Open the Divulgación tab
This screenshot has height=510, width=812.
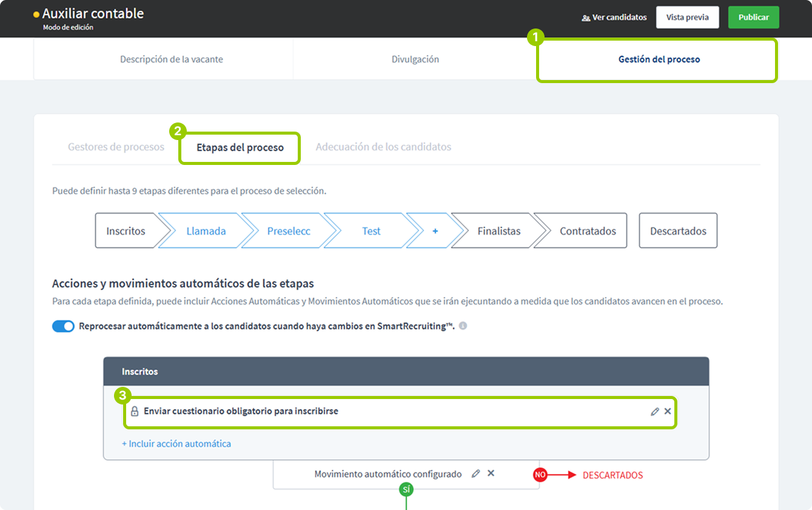tap(415, 59)
